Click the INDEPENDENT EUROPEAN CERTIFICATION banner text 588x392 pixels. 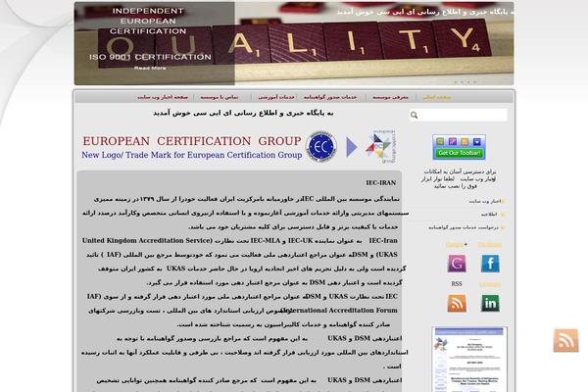click(x=148, y=21)
